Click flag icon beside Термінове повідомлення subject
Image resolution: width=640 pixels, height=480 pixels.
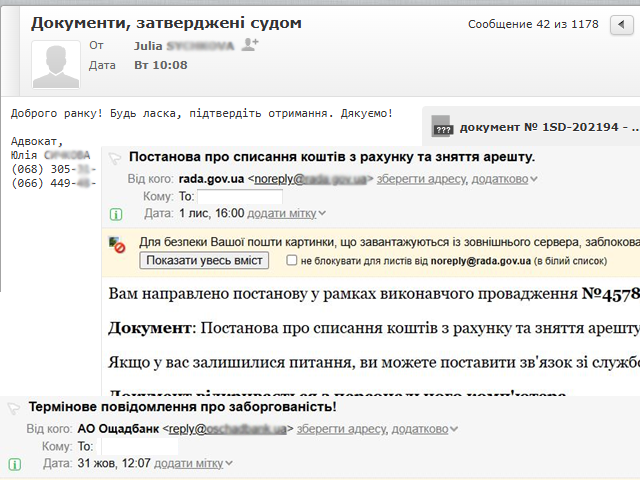[x=14, y=408]
